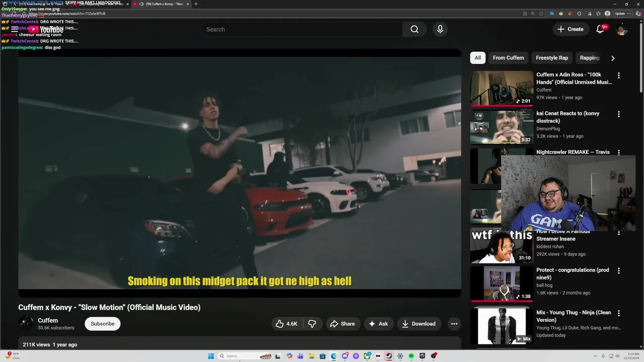Open the YouTube account avatar menu
The width and height of the screenshot is (644, 362).
622,29
